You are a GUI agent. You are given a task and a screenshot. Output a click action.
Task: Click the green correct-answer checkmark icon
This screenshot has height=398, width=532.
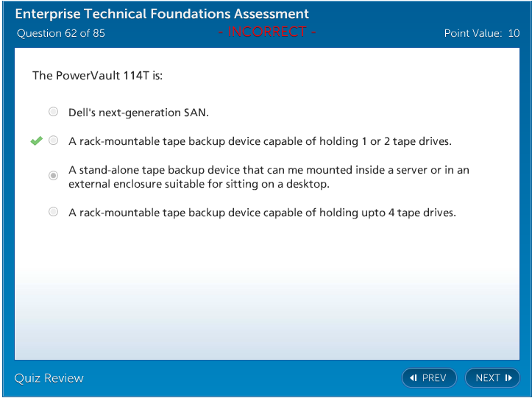(36, 141)
